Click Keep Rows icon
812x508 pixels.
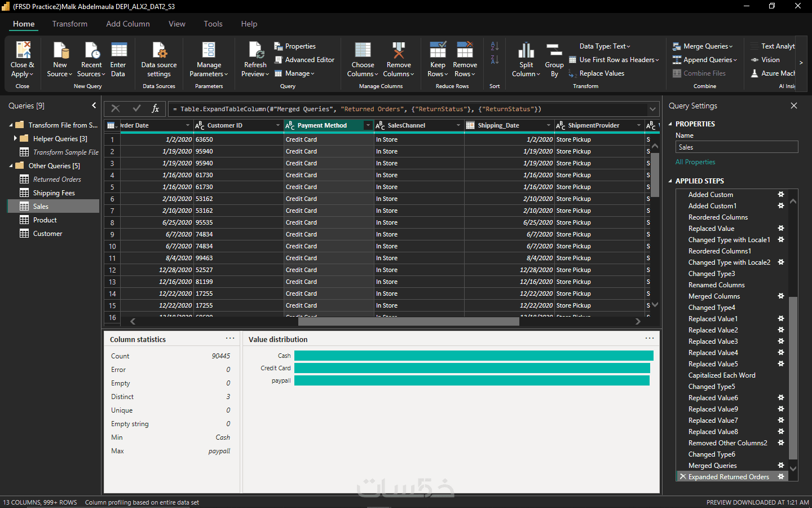438,50
